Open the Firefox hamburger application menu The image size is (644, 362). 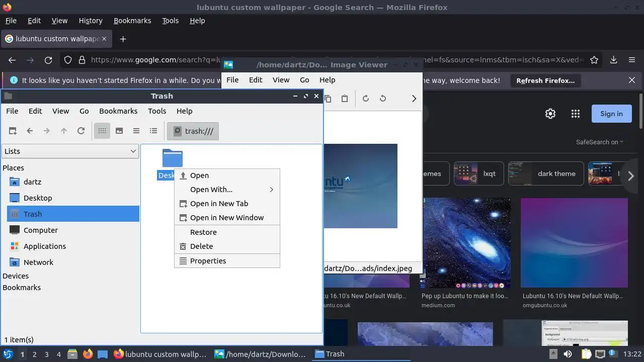point(632,60)
